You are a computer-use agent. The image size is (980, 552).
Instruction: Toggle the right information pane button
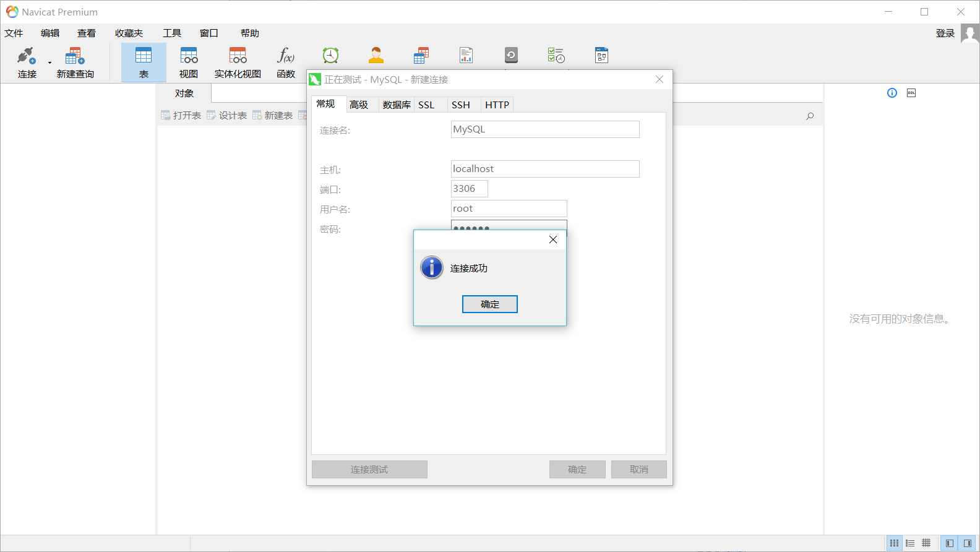tap(968, 543)
